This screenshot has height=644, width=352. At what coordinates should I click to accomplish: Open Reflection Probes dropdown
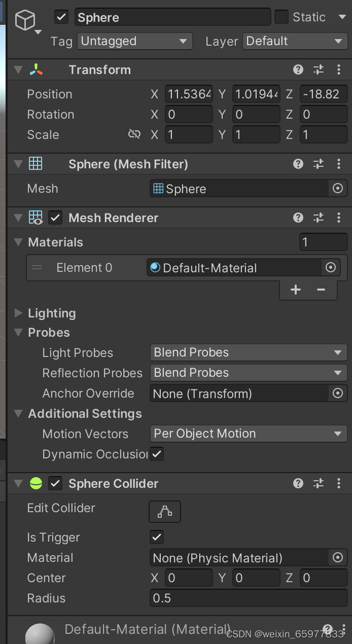[249, 373]
